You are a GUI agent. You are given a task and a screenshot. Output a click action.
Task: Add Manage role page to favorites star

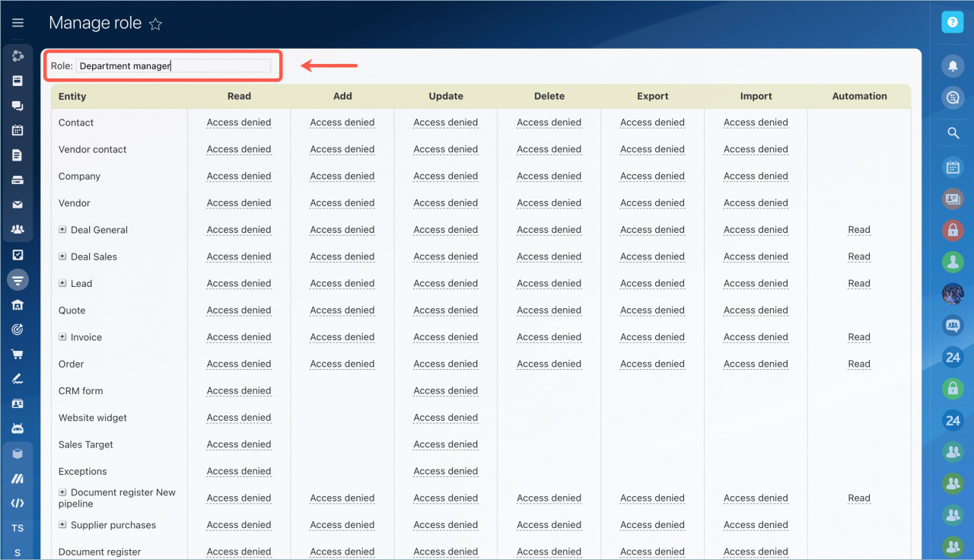click(155, 24)
